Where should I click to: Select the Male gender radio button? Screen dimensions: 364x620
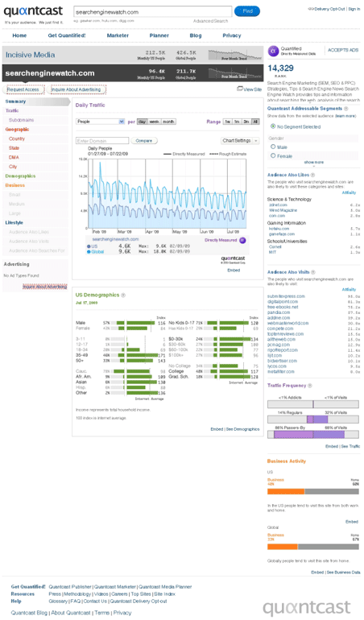[273, 147]
